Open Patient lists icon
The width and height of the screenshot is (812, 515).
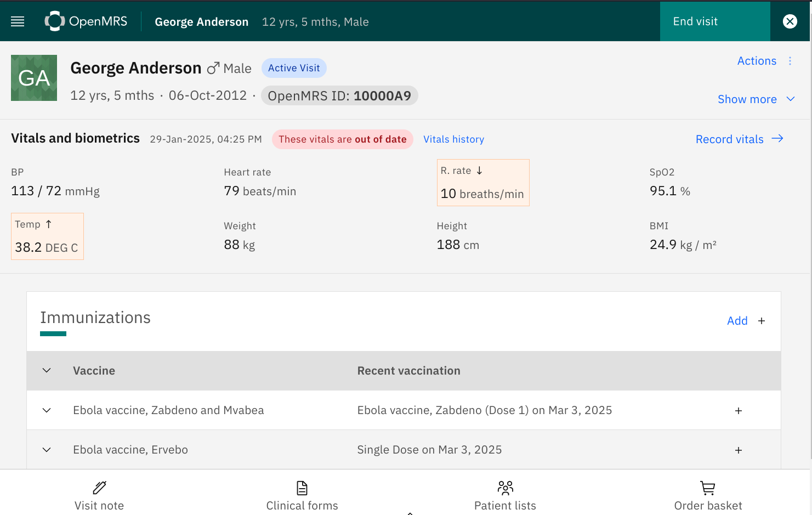tap(505, 488)
